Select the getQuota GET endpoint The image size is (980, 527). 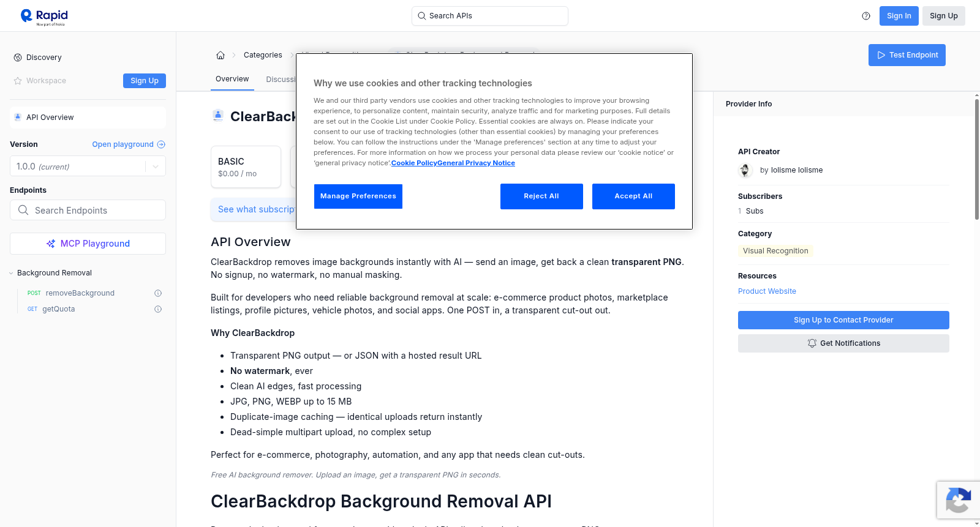pyautogui.click(x=58, y=309)
